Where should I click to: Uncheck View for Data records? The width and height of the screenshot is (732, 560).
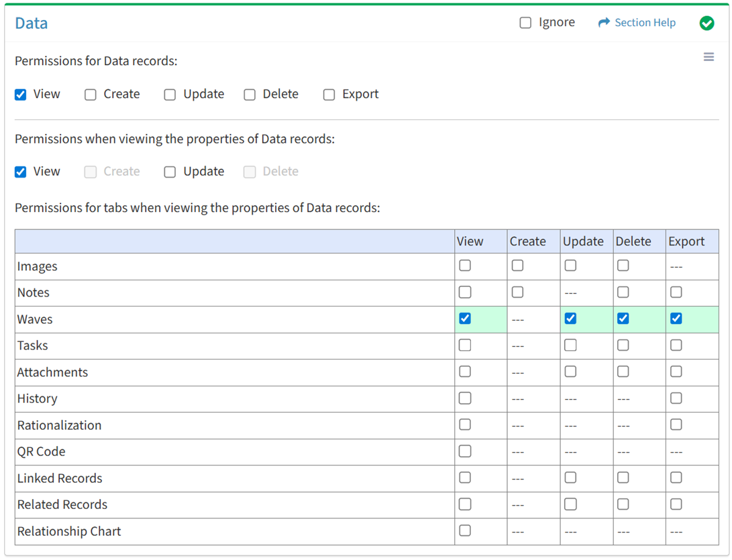click(x=21, y=95)
